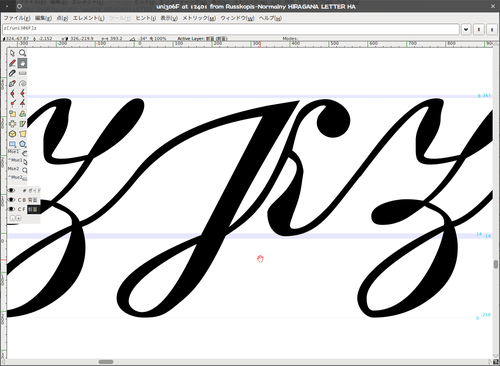Open the メトリック (Metrics) menu
Screen dimensions: 500x366
199,18
